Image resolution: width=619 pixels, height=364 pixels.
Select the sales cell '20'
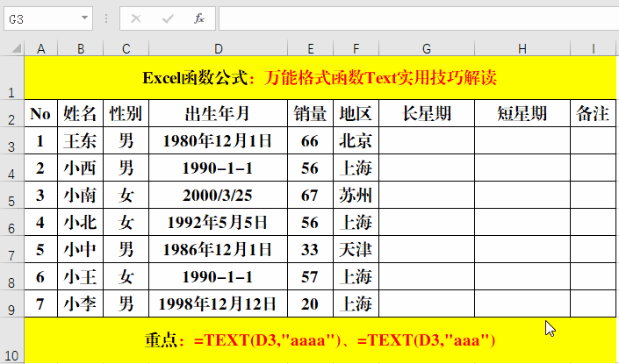coord(310,303)
